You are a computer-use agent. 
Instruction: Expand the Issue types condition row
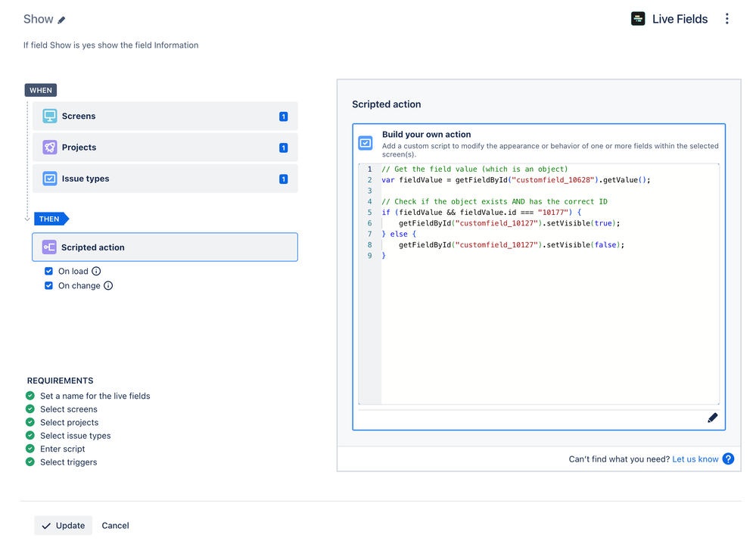(166, 179)
